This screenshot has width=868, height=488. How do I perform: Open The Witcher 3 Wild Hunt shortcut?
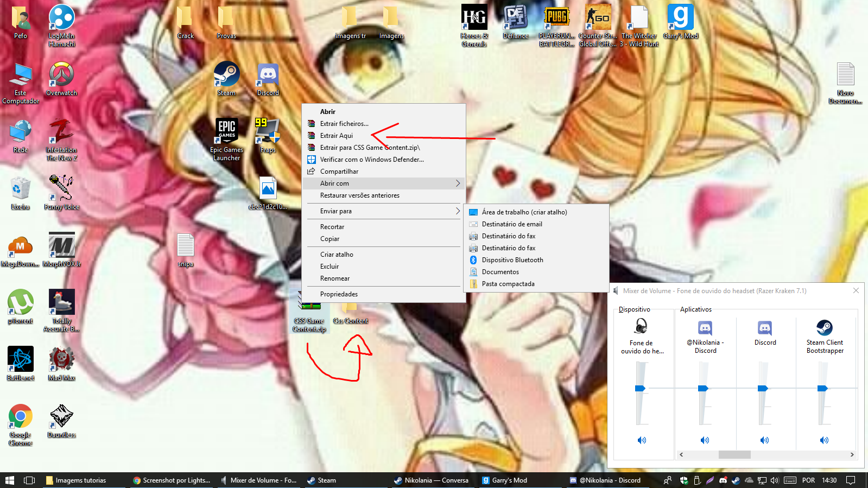click(639, 26)
